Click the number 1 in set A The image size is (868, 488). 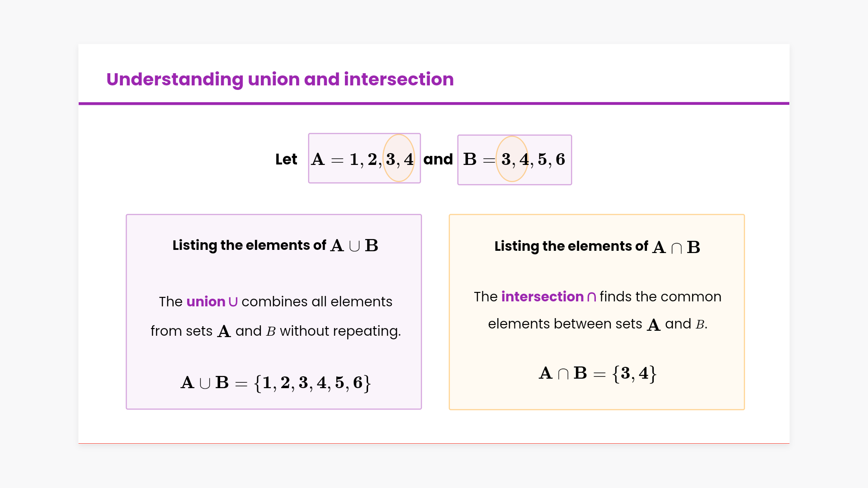coord(354,160)
